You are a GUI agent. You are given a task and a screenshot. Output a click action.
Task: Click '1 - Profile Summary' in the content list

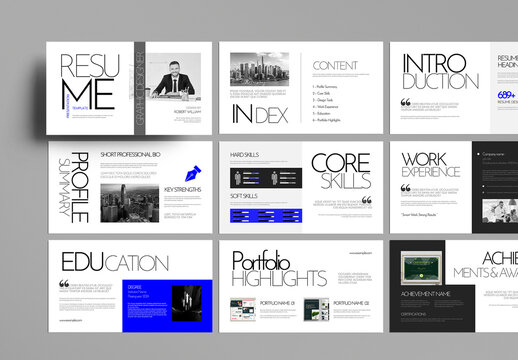pyautogui.click(x=325, y=86)
